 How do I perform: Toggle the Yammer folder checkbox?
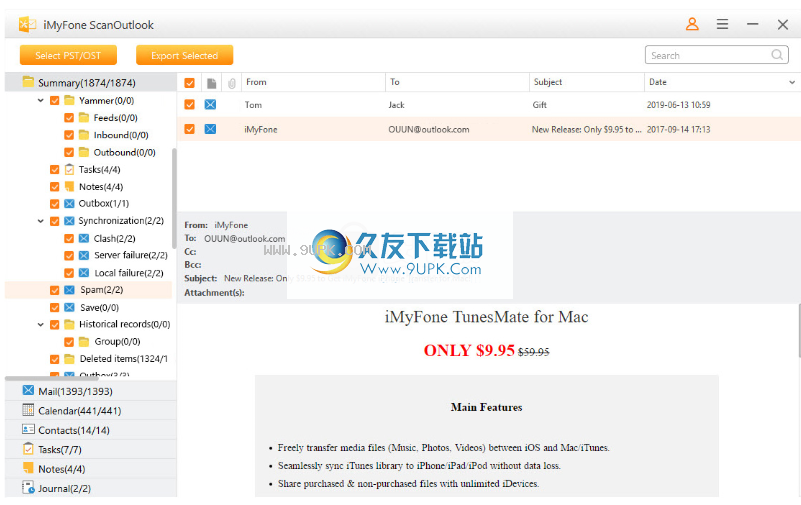tap(55, 101)
